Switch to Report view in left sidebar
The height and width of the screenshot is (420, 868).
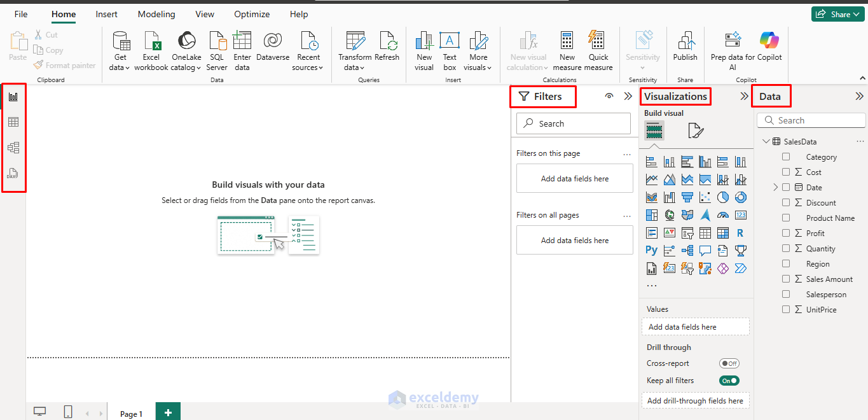coord(13,97)
